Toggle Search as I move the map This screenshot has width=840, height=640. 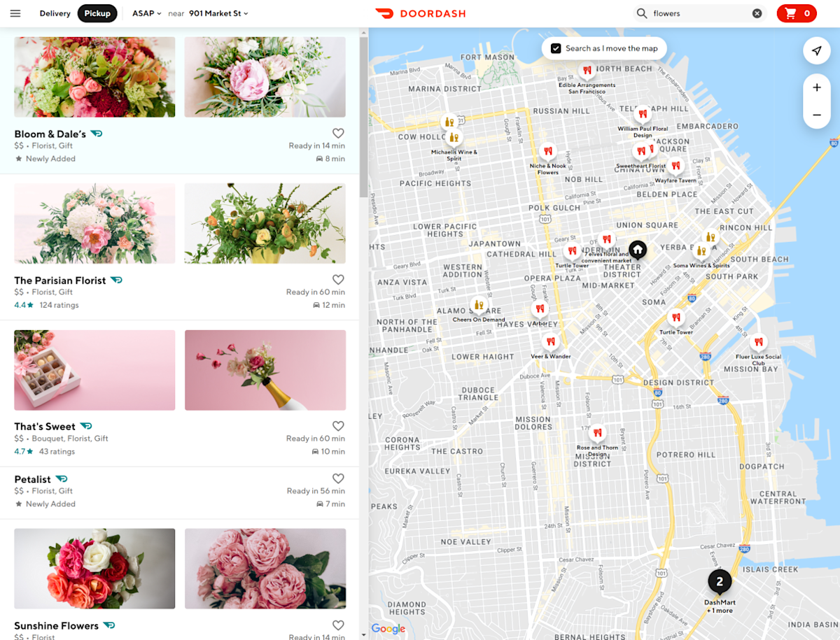coord(556,48)
